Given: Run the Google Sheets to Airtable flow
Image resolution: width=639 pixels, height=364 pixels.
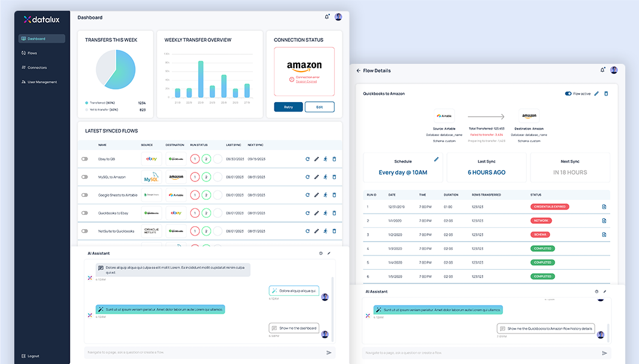Looking at the screenshot, I should [x=325, y=195].
